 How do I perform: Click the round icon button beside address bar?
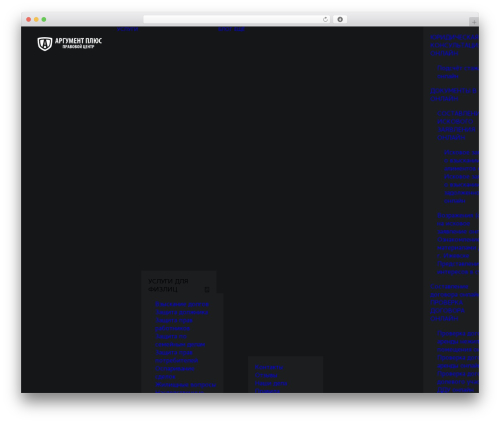click(340, 20)
